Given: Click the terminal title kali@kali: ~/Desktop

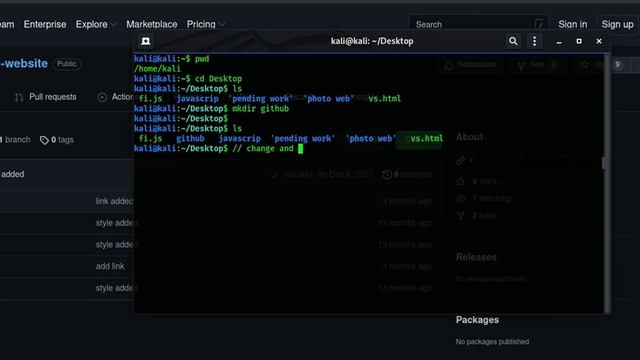Looking at the screenshot, I should (372, 41).
